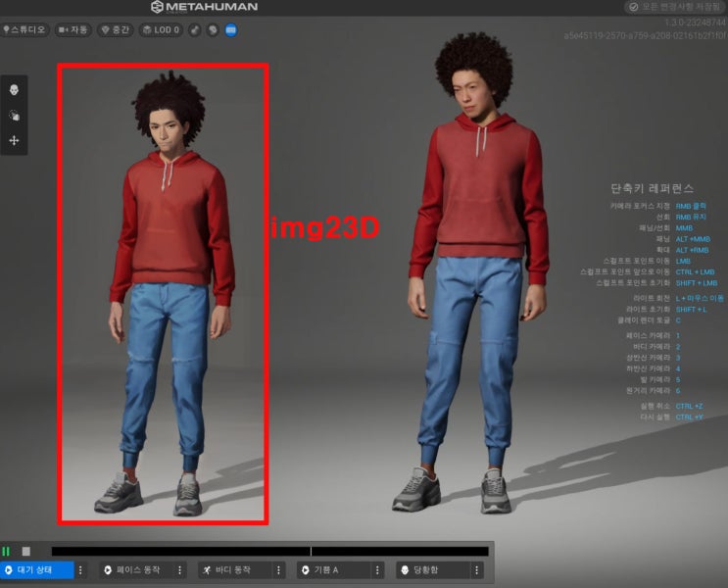Open options menu beside 기쁨 A

377,570
